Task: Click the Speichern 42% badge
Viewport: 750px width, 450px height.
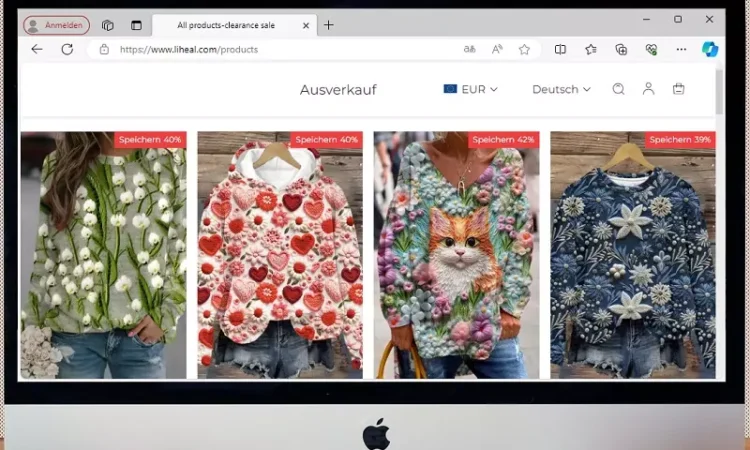Action: [x=503, y=140]
